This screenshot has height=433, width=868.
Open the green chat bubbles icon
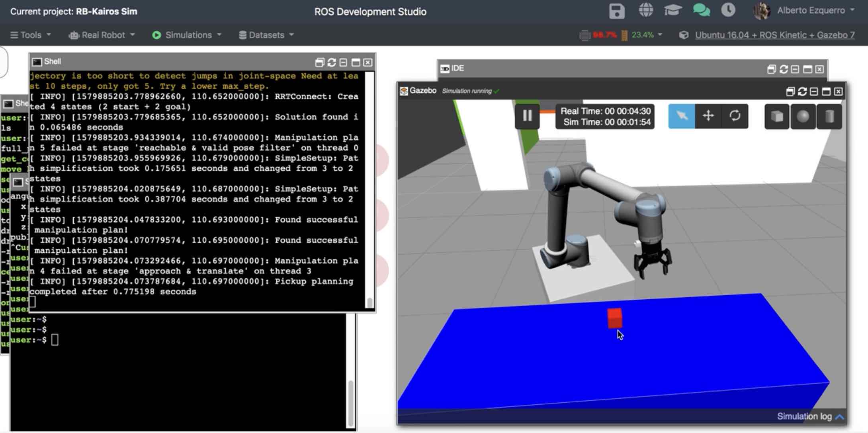point(701,10)
